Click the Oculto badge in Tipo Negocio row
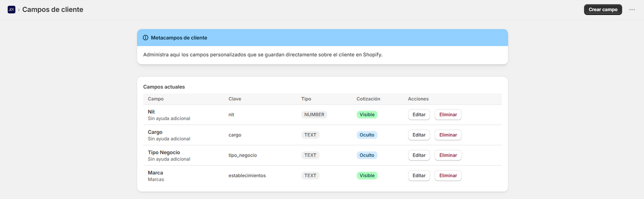644x199 pixels. tap(367, 156)
